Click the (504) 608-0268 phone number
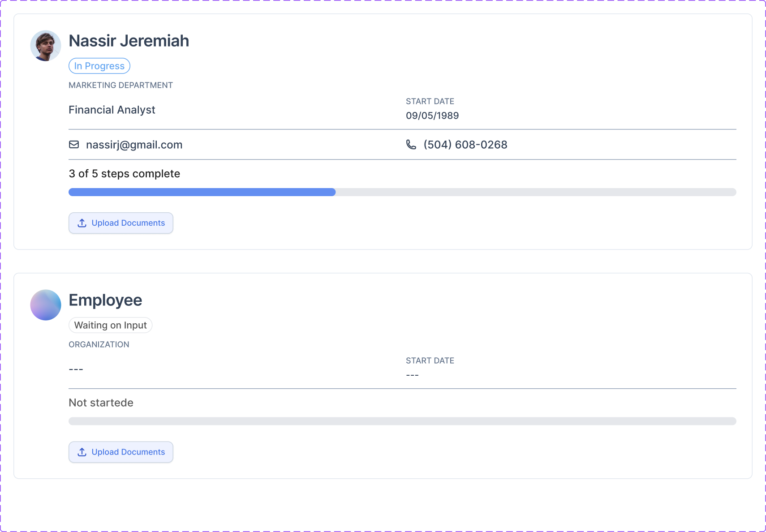The height and width of the screenshot is (532, 766). [465, 145]
